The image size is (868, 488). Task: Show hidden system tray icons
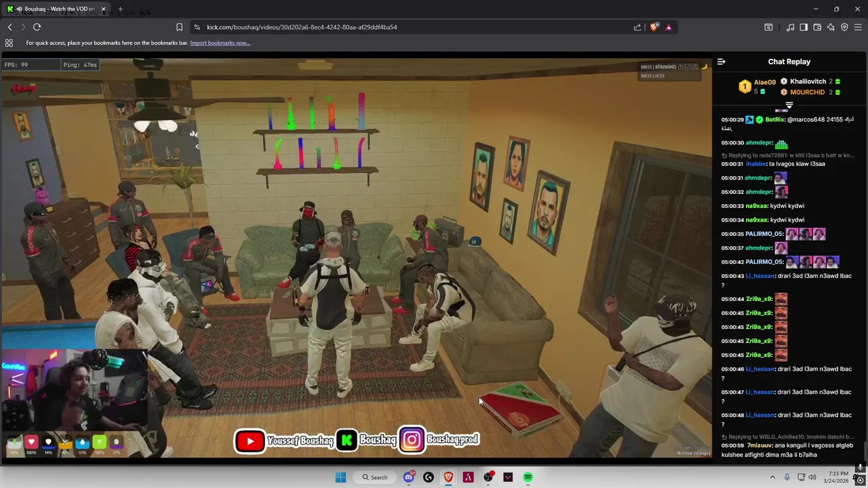point(772,477)
